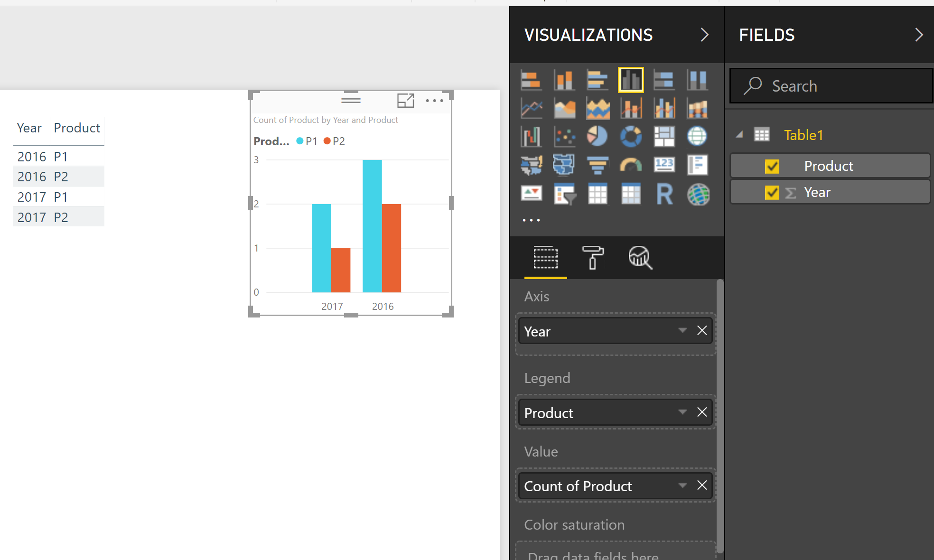Select the donut chart visualization
Image resolution: width=934 pixels, height=560 pixels.
point(631,137)
